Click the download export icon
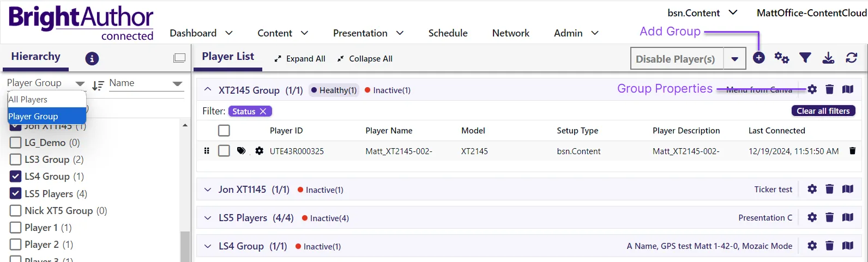 click(828, 58)
